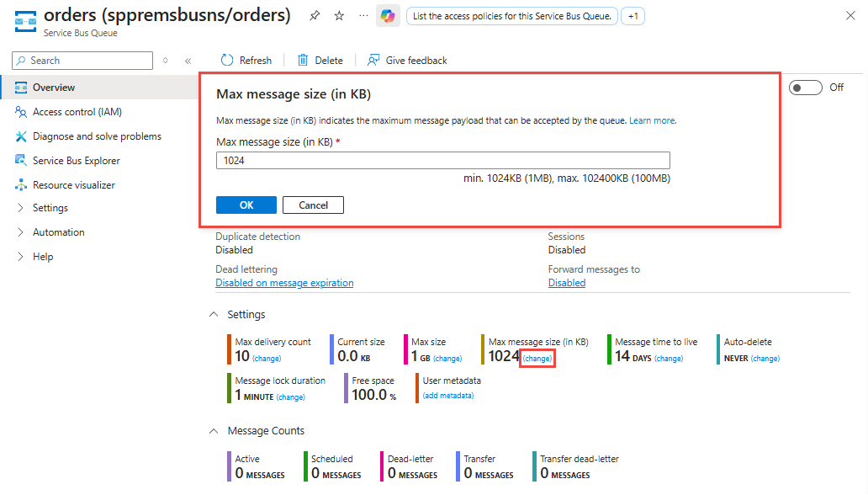Click add metadata under User metadata
The image size is (868, 495).
click(448, 396)
